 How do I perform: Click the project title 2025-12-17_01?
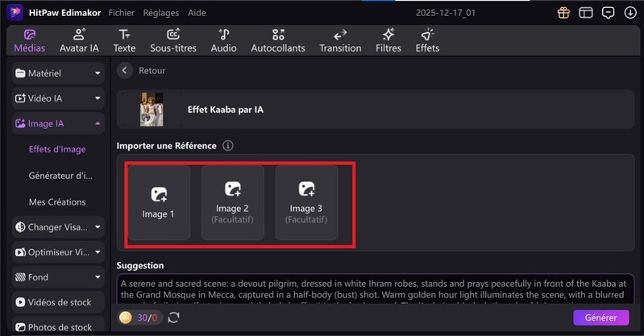pos(445,13)
